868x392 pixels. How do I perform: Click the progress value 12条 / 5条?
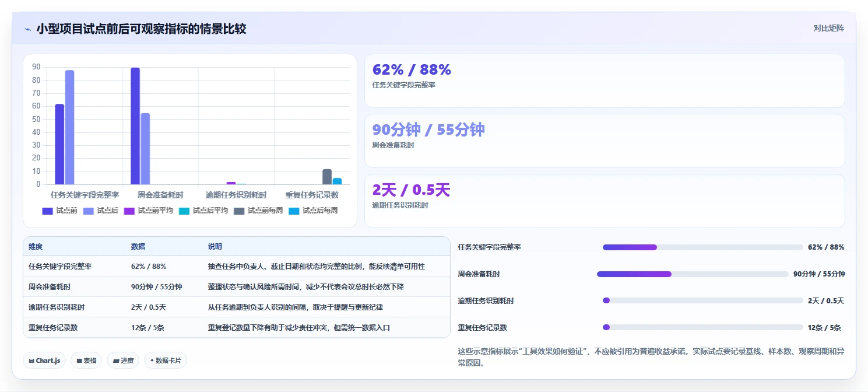point(824,327)
